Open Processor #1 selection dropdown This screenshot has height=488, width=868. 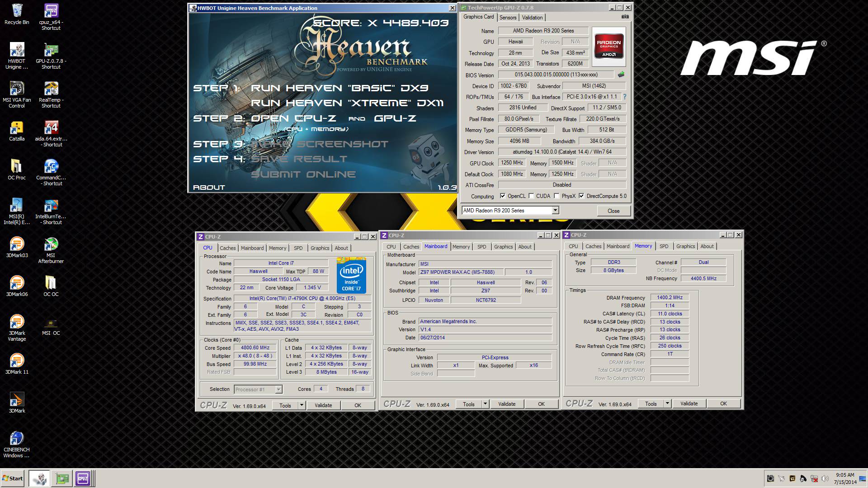pyautogui.click(x=278, y=389)
